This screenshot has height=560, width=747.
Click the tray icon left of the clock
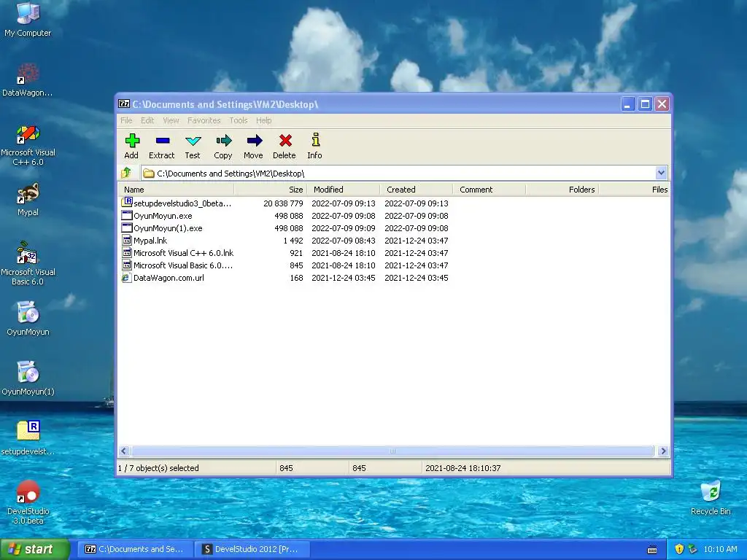(693, 549)
